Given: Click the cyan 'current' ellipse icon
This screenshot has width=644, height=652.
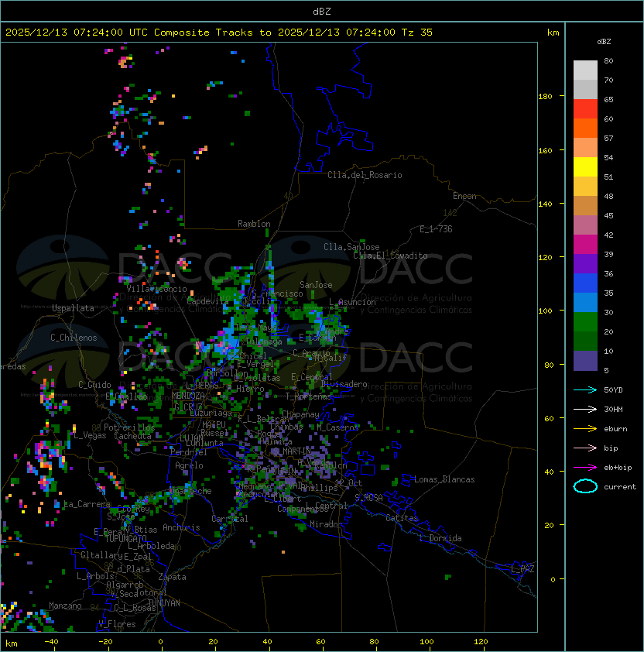Looking at the screenshot, I should point(585,486).
